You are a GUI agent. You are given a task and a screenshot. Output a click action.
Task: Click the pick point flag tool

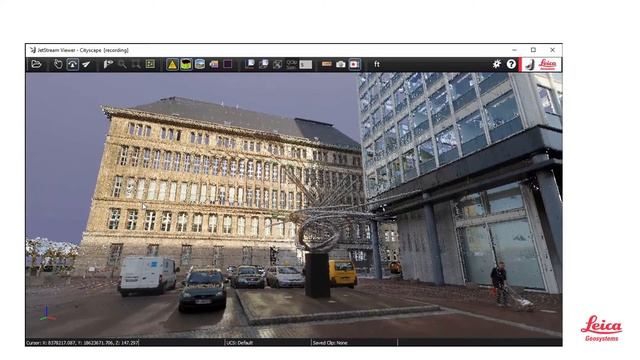click(108, 64)
